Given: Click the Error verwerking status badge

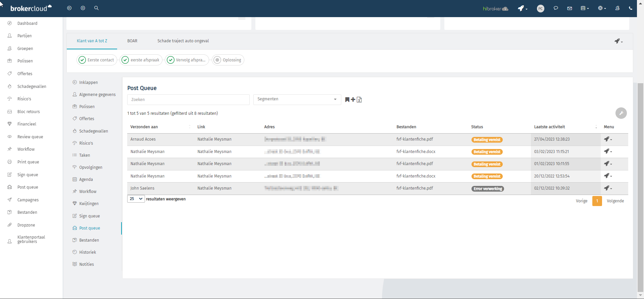Looking at the screenshot, I should coord(488,189).
